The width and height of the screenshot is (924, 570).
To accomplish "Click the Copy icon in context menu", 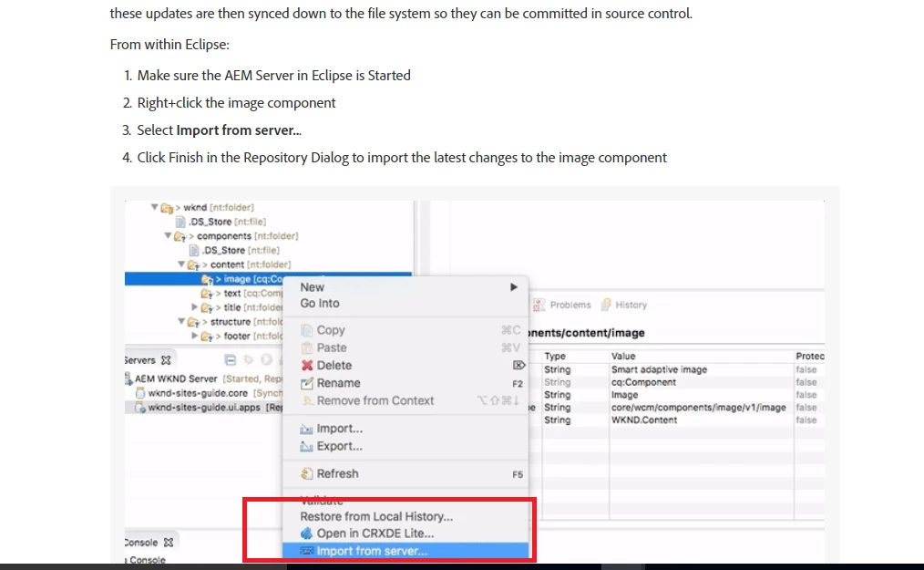I will [306, 330].
